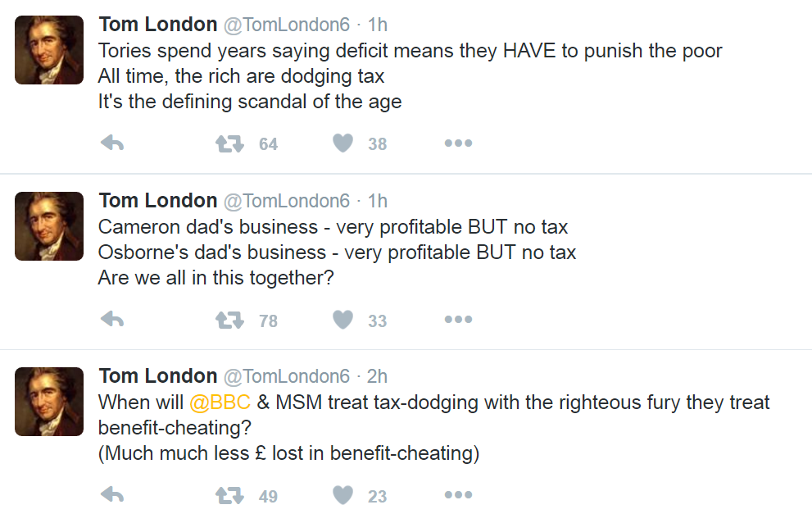Screen dimensions: 812x523
Task: Open more options on the deficit tweet
Action: click(458, 144)
